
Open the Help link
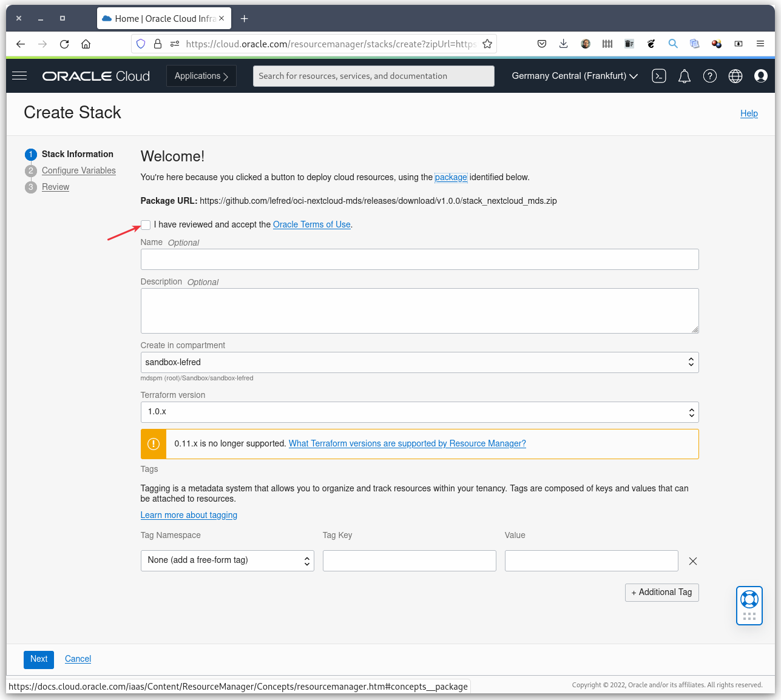(749, 113)
